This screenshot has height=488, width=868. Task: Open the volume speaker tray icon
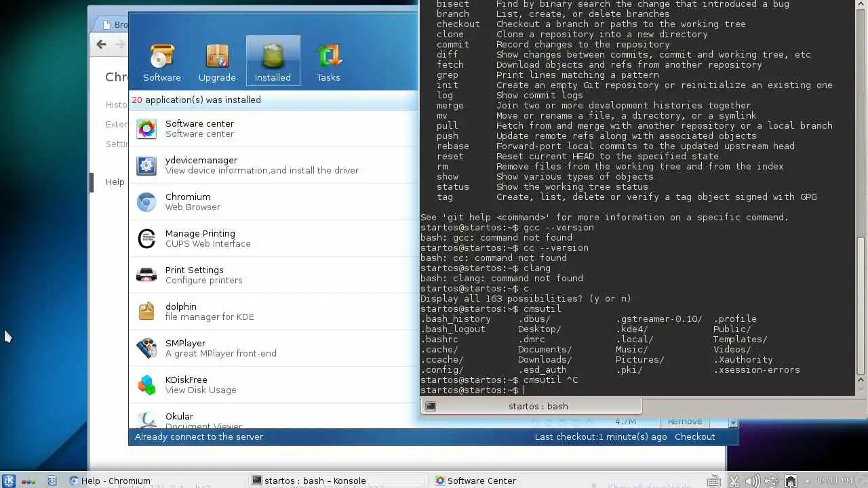click(752, 481)
